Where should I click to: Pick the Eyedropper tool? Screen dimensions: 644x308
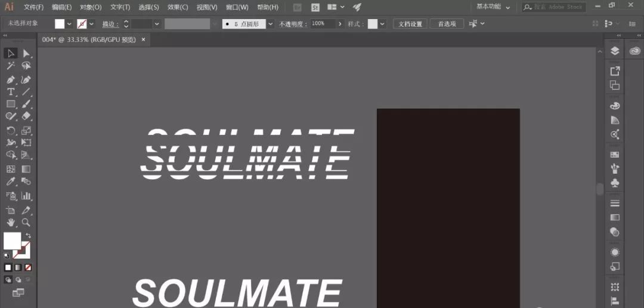pyautogui.click(x=11, y=181)
